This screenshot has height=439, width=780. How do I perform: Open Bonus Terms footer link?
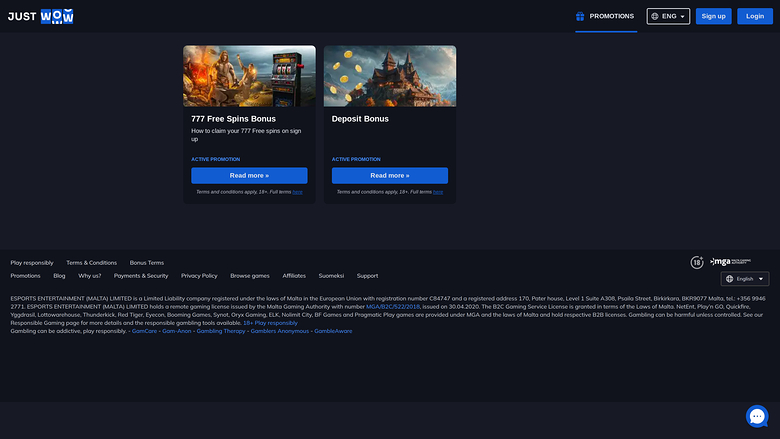pos(147,263)
